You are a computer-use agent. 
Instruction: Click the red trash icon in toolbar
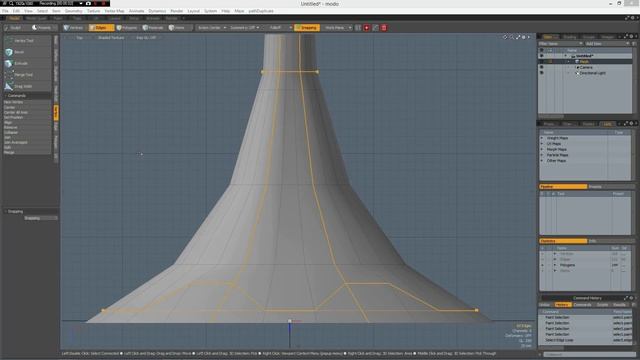click(384, 28)
